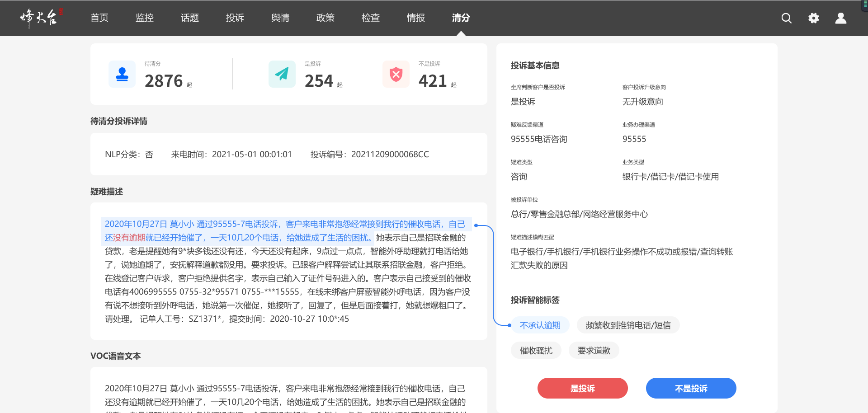868x413 pixels.
Task: Switch to the 首页 tab
Action: pyautogui.click(x=99, y=18)
